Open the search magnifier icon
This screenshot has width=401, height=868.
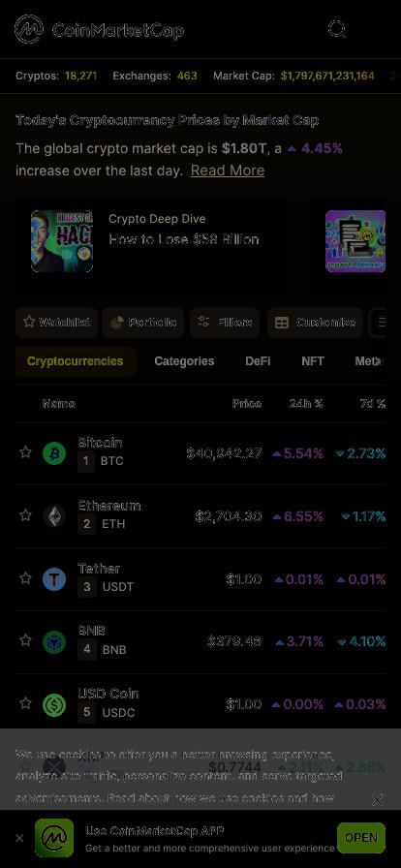[337, 29]
